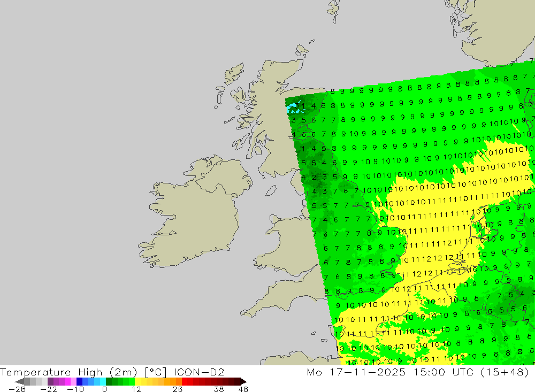Viewport: 535px width, 392px height.
Task: Pick the bright yellow swatch after 12
Action: 137,382
